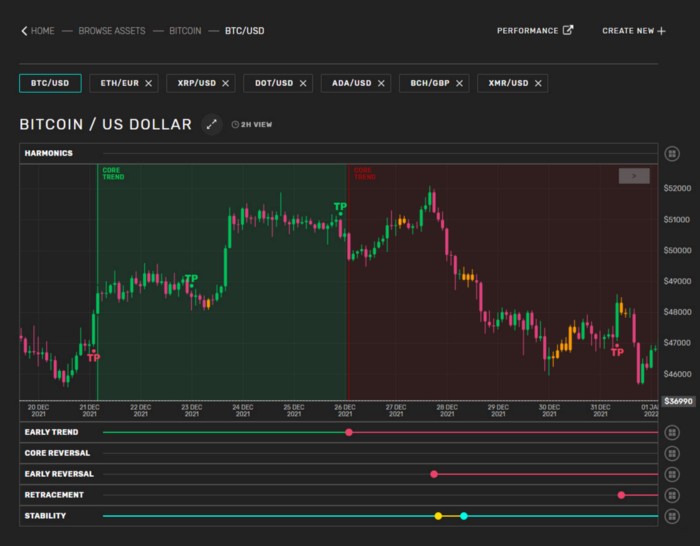Switch to the DOT/USD tab
Viewport: 700px width, 546px height.
tap(274, 83)
